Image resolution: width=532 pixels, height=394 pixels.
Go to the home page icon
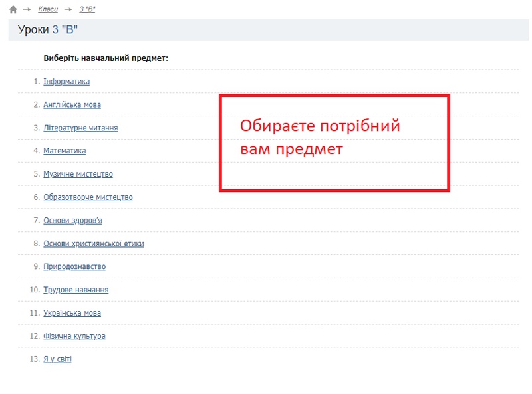[13, 9]
